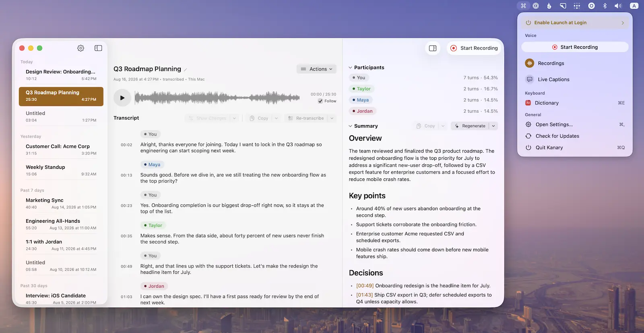Jump to 01:43 timestamp link in Decisions
644x333 pixels.
pyautogui.click(x=365, y=295)
